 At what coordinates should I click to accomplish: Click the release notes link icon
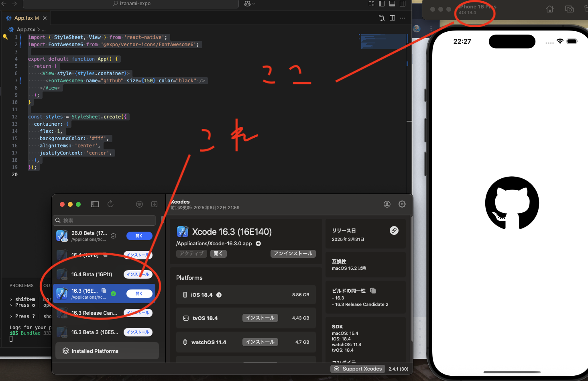point(394,230)
